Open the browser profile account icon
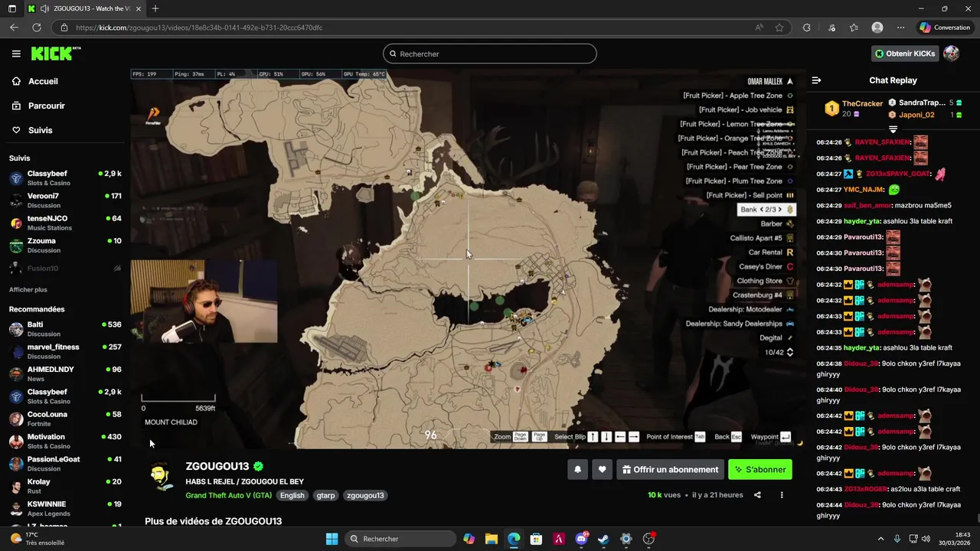The width and height of the screenshot is (980, 551). click(877, 28)
